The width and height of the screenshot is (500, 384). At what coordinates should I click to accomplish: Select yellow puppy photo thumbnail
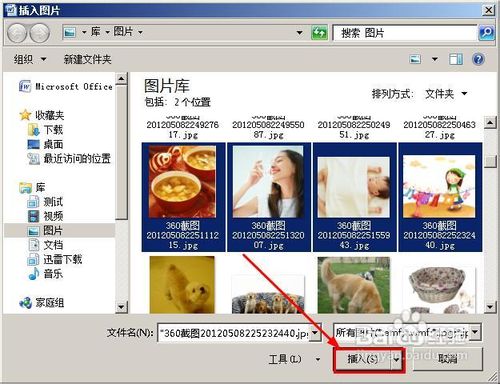(x=182, y=285)
